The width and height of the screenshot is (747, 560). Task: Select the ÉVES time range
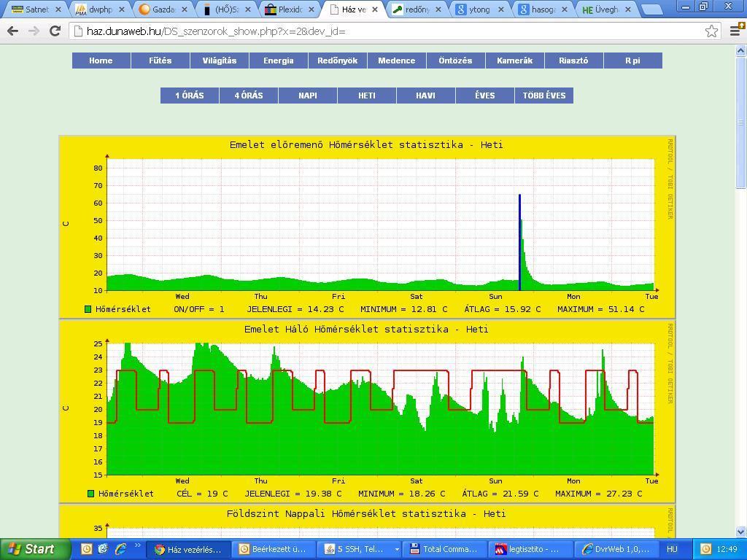point(485,96)
